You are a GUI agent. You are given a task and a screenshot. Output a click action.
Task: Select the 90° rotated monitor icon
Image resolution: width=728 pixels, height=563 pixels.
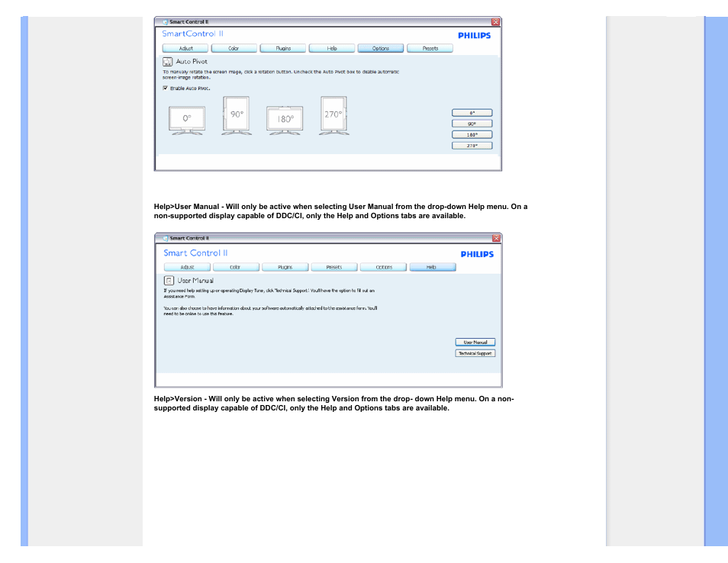(x=237, y=115)
